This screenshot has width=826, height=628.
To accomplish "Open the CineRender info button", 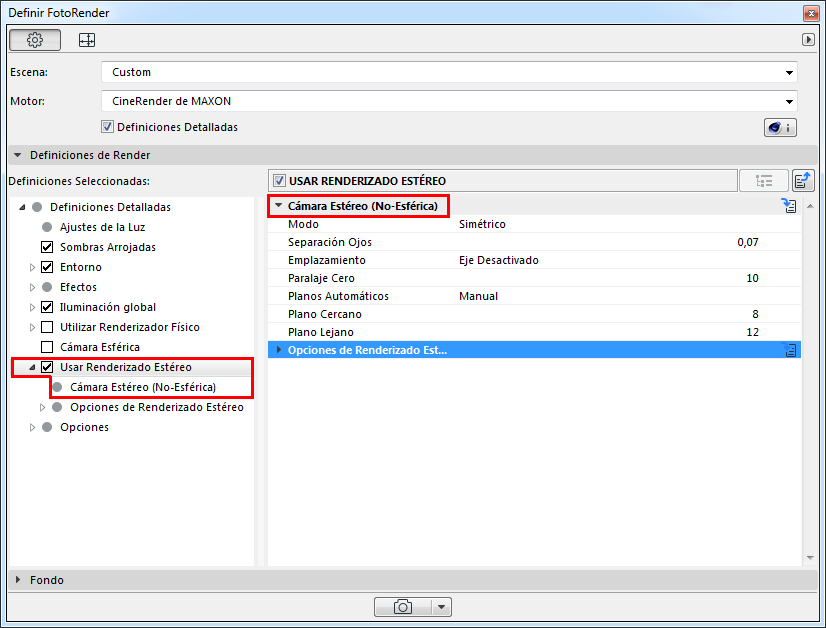I will click(x=780, y=127).
